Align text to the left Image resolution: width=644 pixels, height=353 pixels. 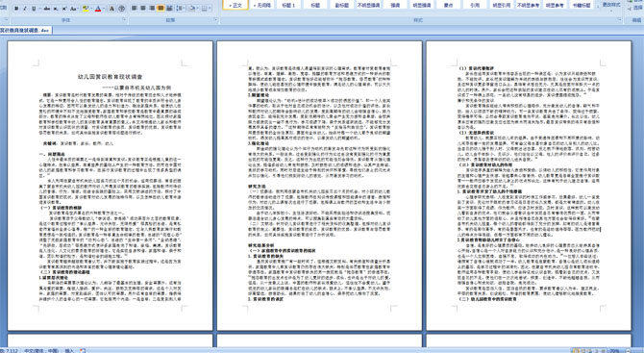pyautogui.click(x=135, y=9)
